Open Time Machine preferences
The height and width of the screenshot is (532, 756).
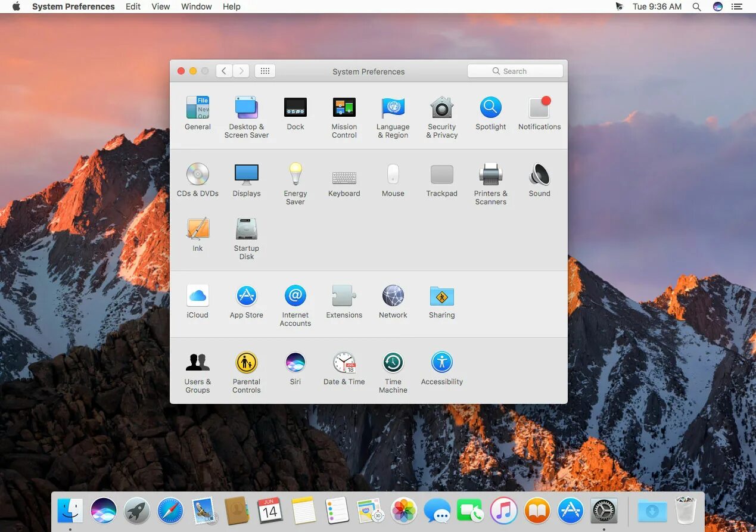point(393,372)
